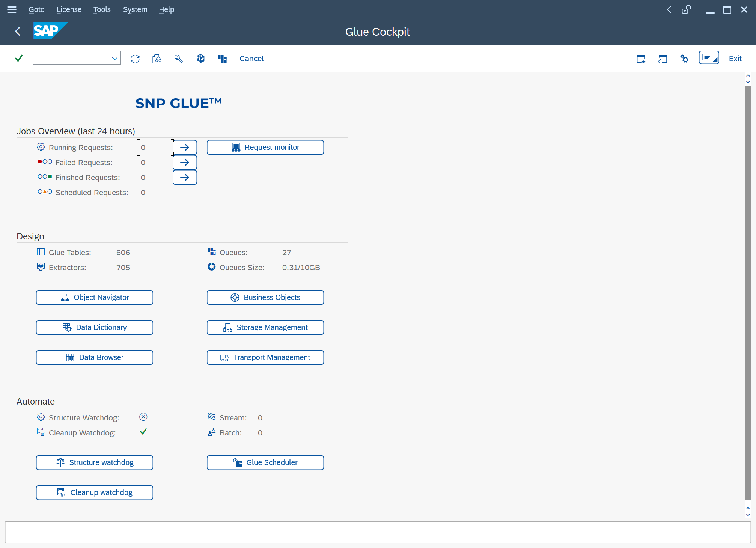Open Business Objects
The height and width of the screenshot is (548, 756).
[265, 297]
